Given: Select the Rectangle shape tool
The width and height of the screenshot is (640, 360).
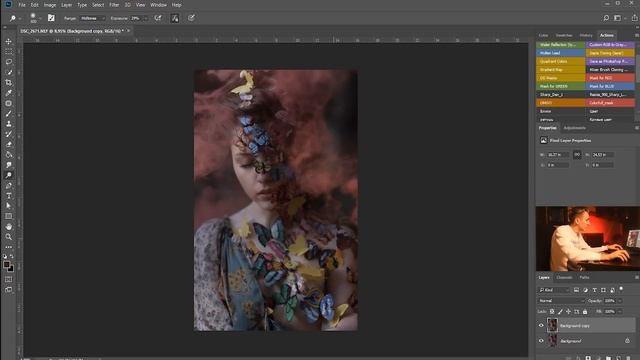Looking at the screenshot, I should (x=9, y=216).
